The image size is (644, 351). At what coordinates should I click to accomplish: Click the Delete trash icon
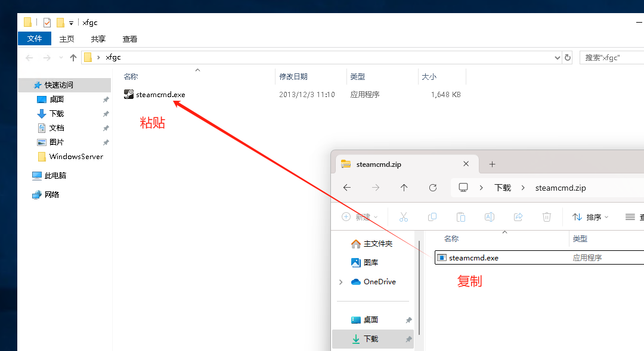(547, 217)
